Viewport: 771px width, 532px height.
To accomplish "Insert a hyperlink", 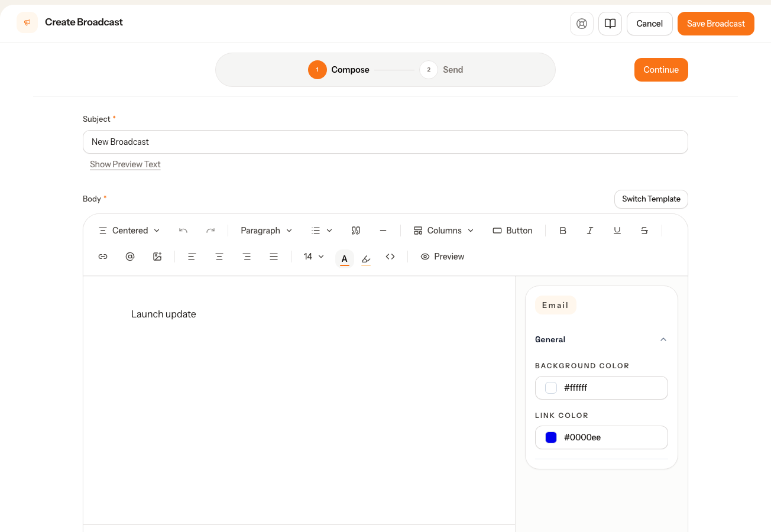I will pyautogui.click(x=103, y=257).
